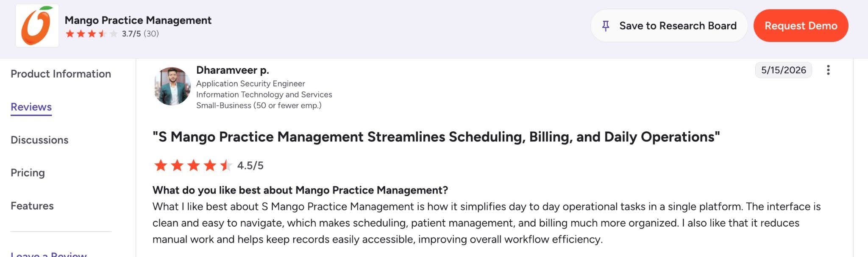The image size is (868, 257).
Task: Open the three-dot review options menu
Action: coord(828,70)
